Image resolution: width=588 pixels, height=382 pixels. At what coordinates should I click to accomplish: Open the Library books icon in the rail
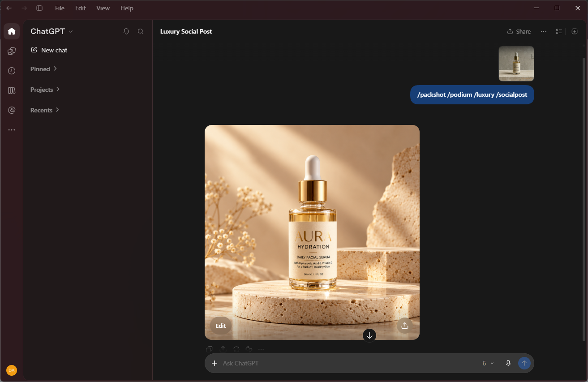click(12, 90)
